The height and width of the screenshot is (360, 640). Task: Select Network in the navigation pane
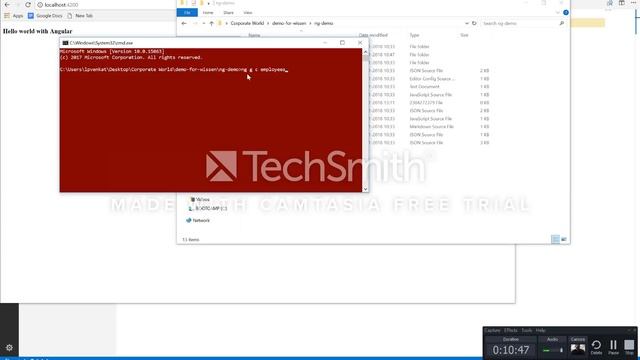pyautogui.click(x=198, y=220)
